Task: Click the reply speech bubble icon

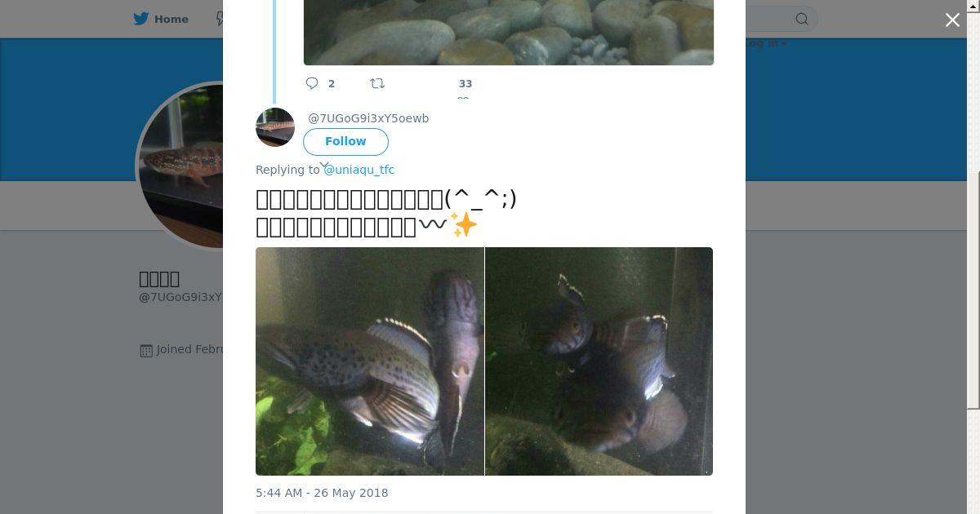Action: (x=312, y=83)
